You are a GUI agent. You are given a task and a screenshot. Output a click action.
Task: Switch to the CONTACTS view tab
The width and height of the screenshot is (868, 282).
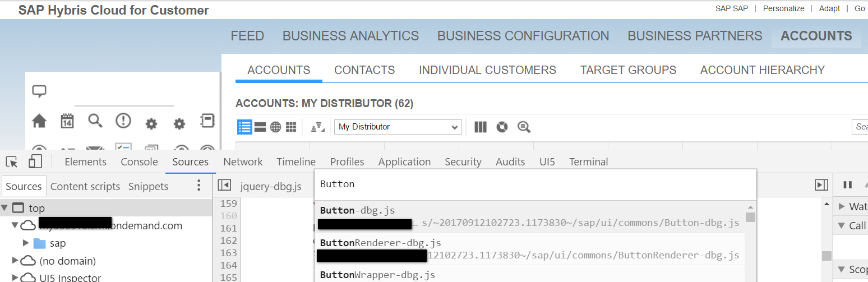click(364, 70)
